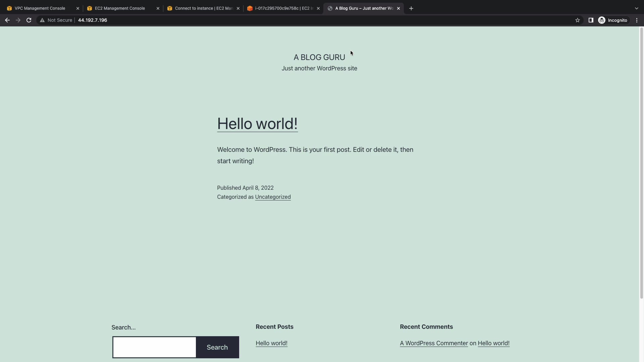644x362 pixels.
Task: Switch to EC2 Management Console tab
Action: coord(120,8)
